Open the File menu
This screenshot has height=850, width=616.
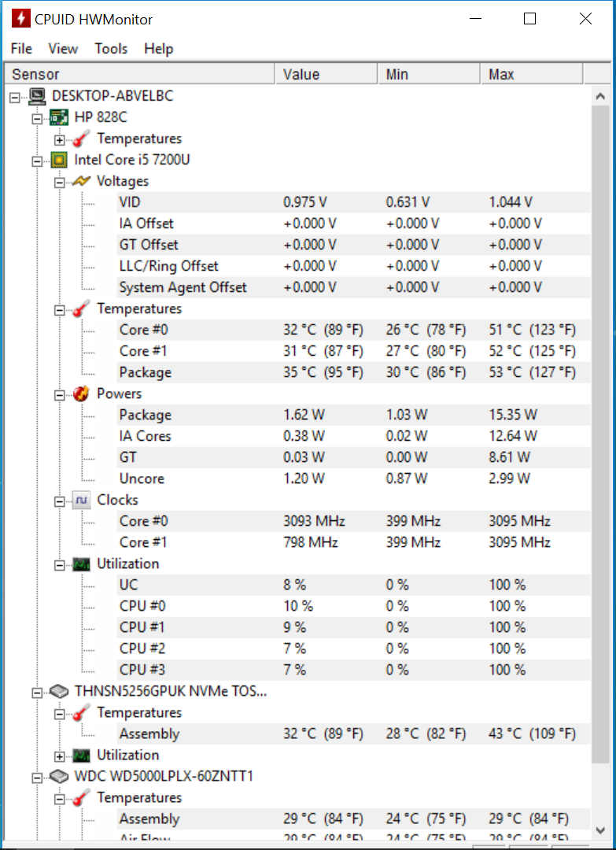(22, 49)
